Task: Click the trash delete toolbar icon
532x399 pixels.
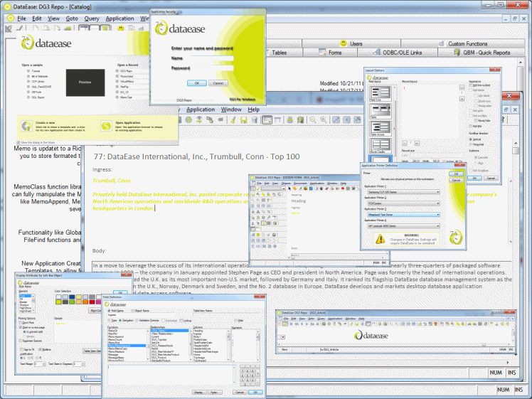Action: pyautogui.click(x=255, y=119)
